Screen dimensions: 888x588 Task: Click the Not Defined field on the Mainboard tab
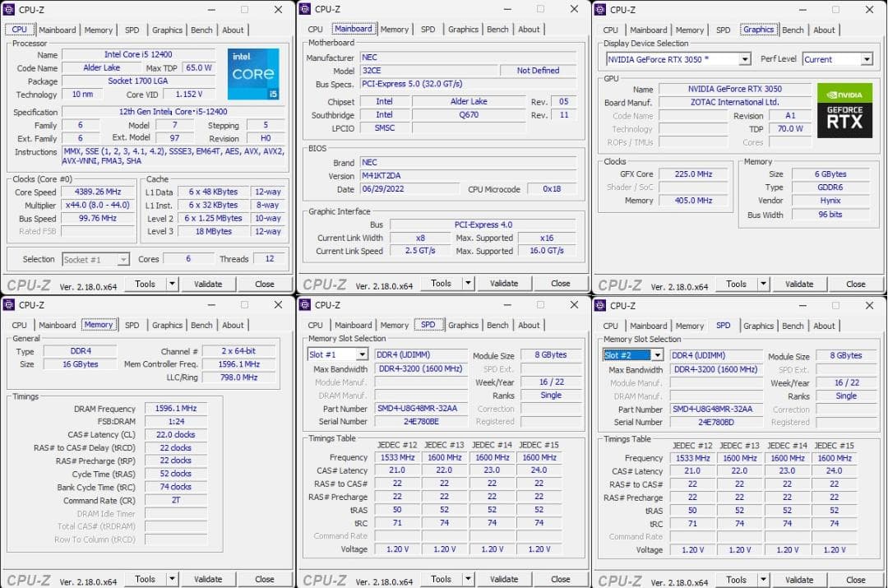click(x=539, y=70)
